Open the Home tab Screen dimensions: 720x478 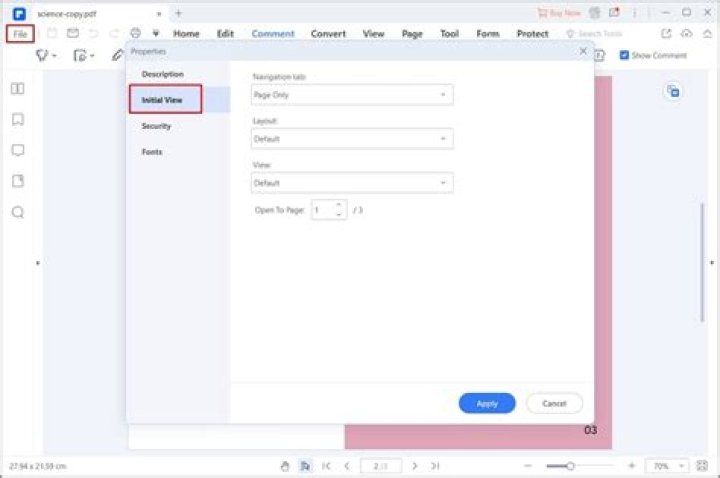coord(186,34)
